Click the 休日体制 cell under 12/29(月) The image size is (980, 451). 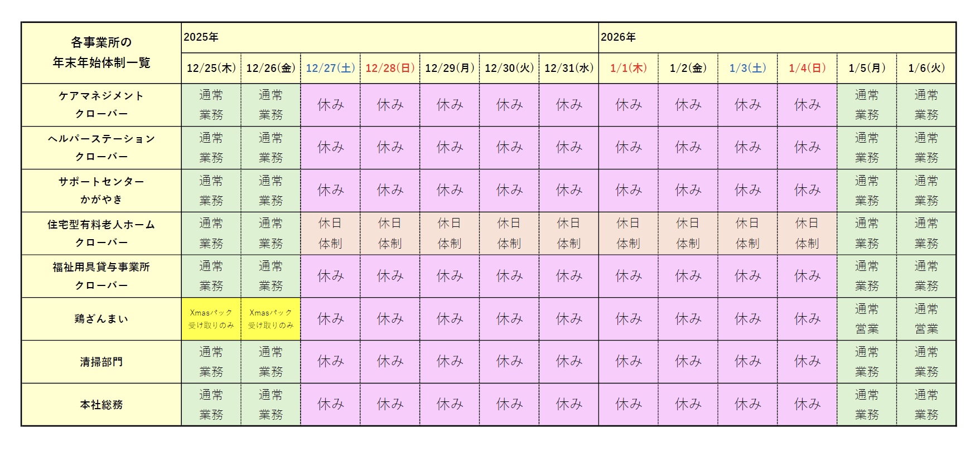point(449,234)
